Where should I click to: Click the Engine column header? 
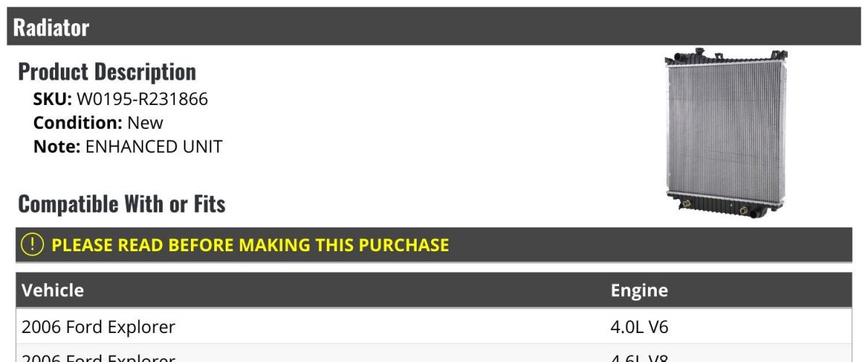pyautogui.click(x=639, y=290)
